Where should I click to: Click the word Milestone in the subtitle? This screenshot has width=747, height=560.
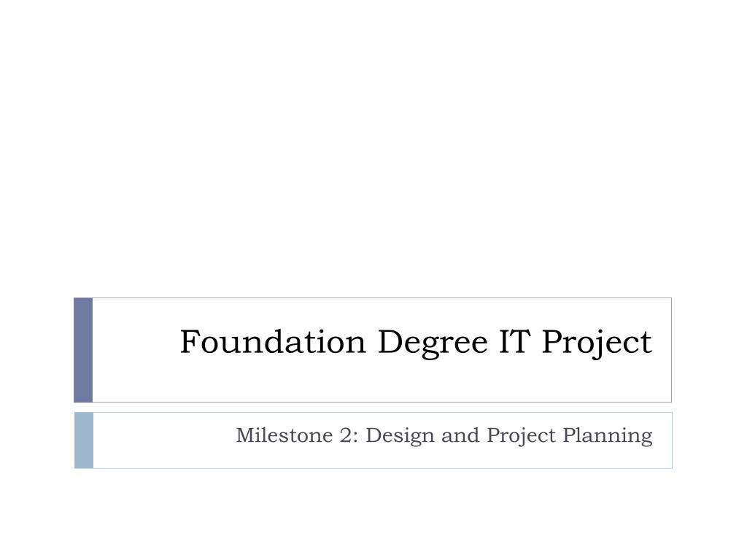285,435
